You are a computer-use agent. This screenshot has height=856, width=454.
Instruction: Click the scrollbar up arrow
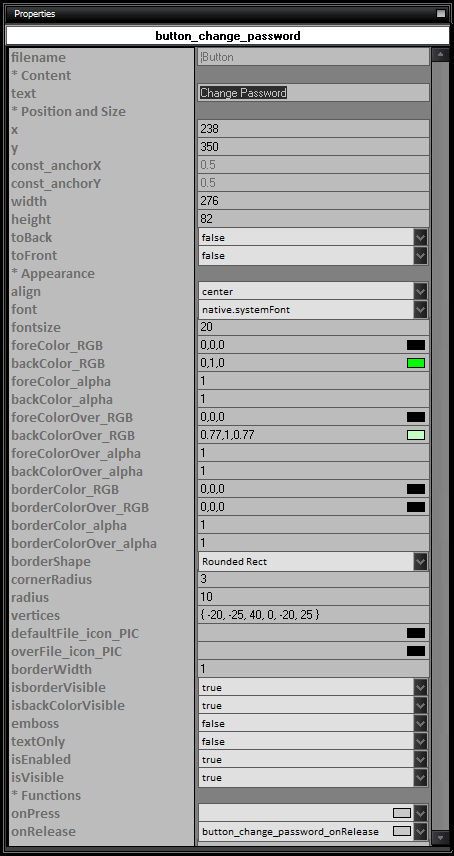pyautogui.click(x=440, y=55)
